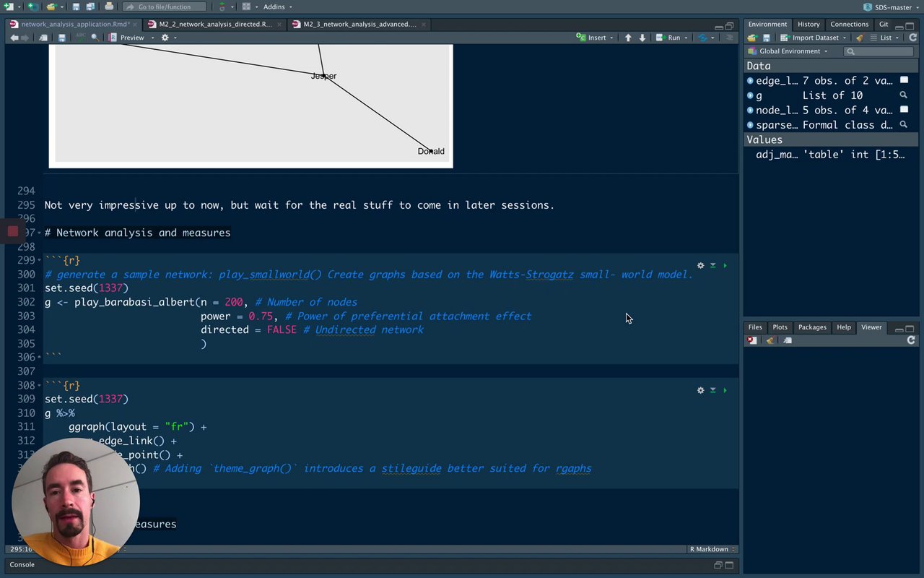The height and width of the screenshot is (578, 924).
Task: Open the Run dropdown menu
Action: (x=671, y=38)
